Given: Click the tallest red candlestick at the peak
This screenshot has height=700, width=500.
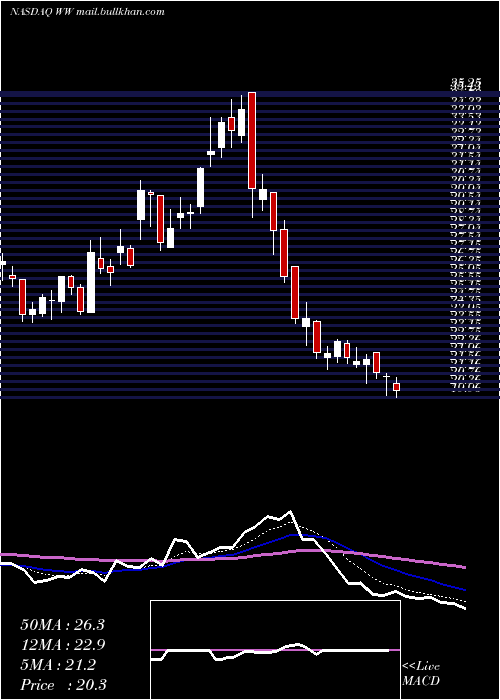Looking at the screenshot, I should (x=252, y=140).
